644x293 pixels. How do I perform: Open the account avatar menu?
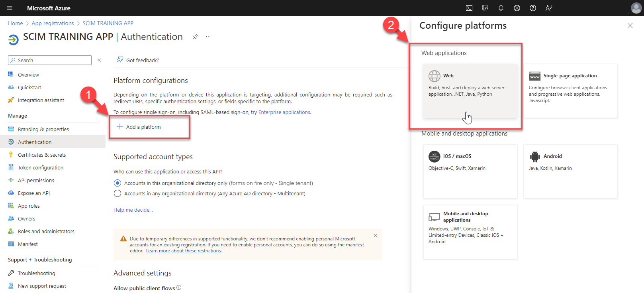(636, 8)
